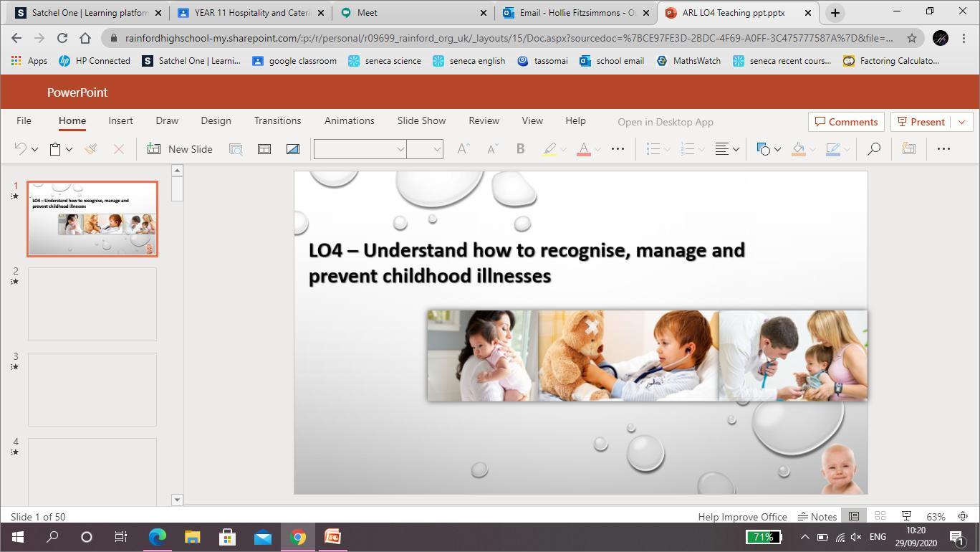Click the Undo arrow icon
The height and width of the screenshot is (552, 980).
tap(20, 149)
